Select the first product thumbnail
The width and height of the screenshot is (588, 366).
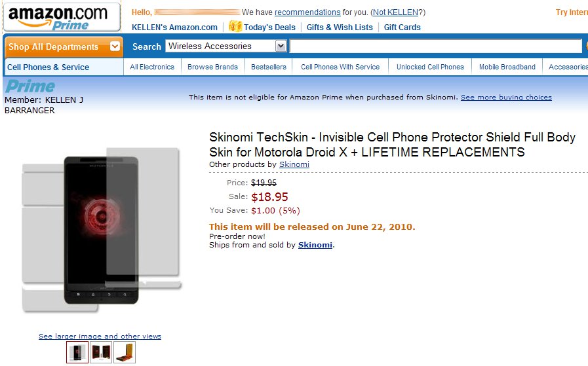(x=77, y=352)
